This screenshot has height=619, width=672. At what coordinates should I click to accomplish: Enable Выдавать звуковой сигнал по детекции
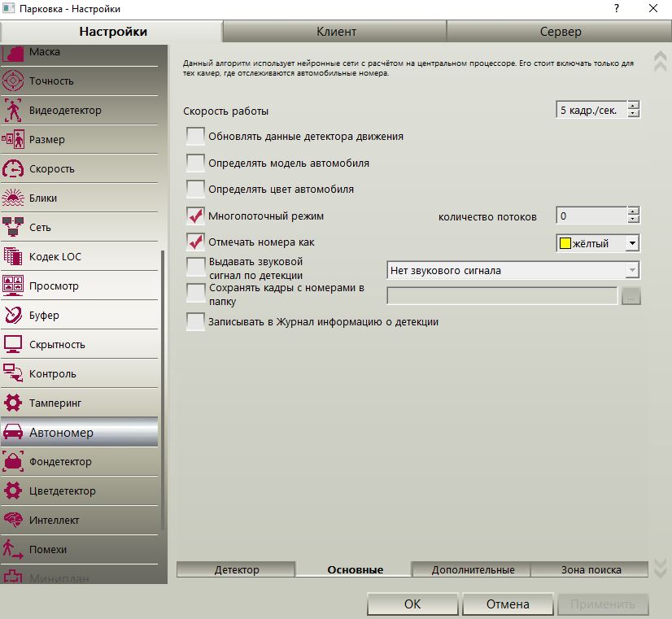tap(195, 267)
